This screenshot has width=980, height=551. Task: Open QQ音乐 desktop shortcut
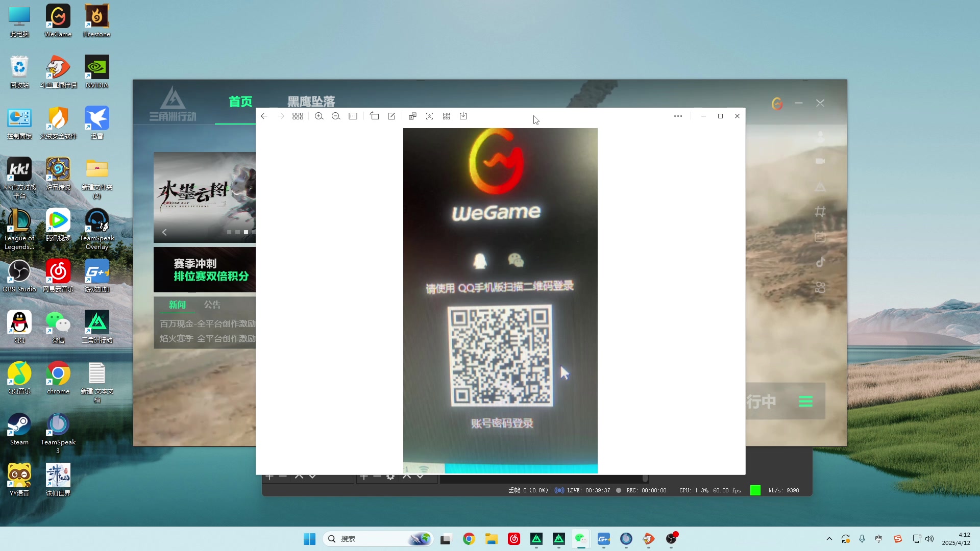pos(19,378)
